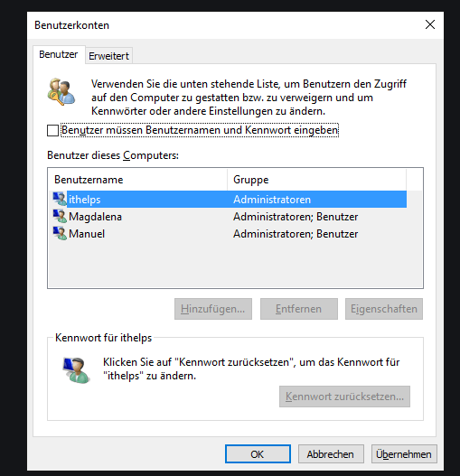Select Manuel in the user list

click(230, 234)
